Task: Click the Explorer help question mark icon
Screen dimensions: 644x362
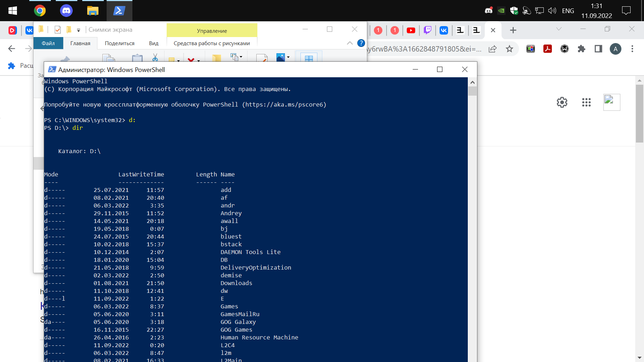Action: tap(361, 43)
